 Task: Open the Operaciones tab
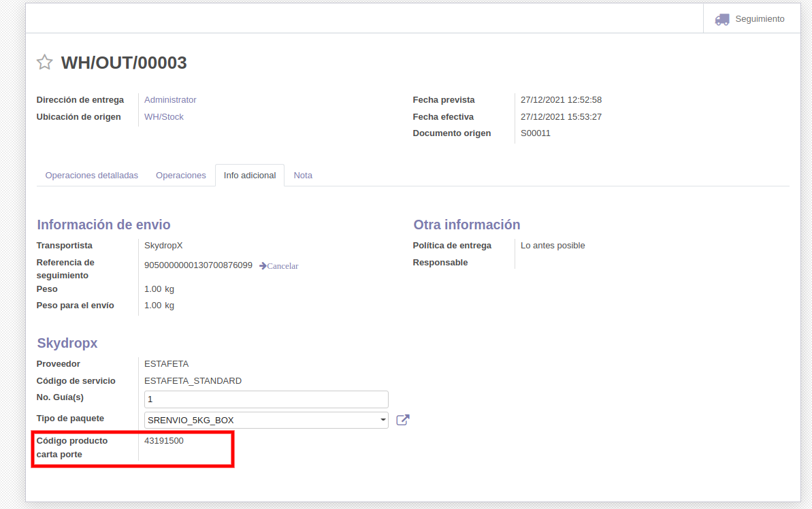[180, 176]
